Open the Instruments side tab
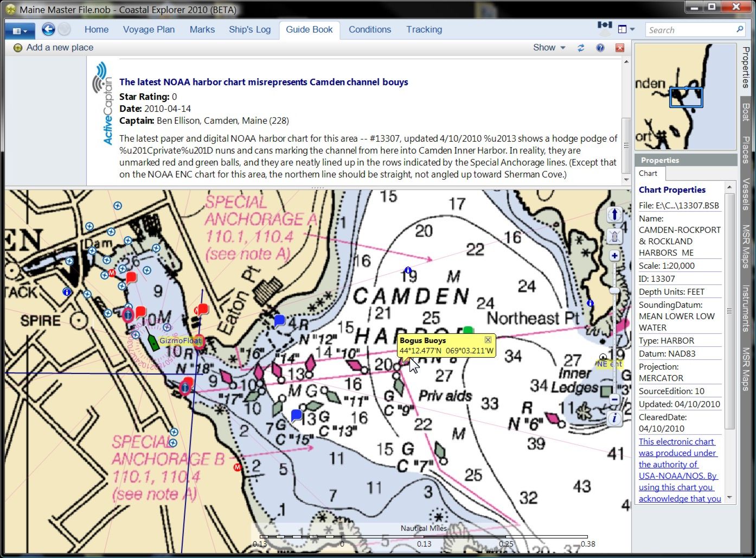 click(x=746, y=308)
